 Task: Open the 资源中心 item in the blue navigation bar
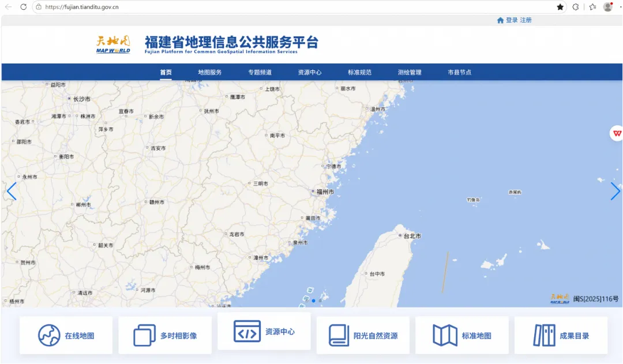tap(310, 72)
